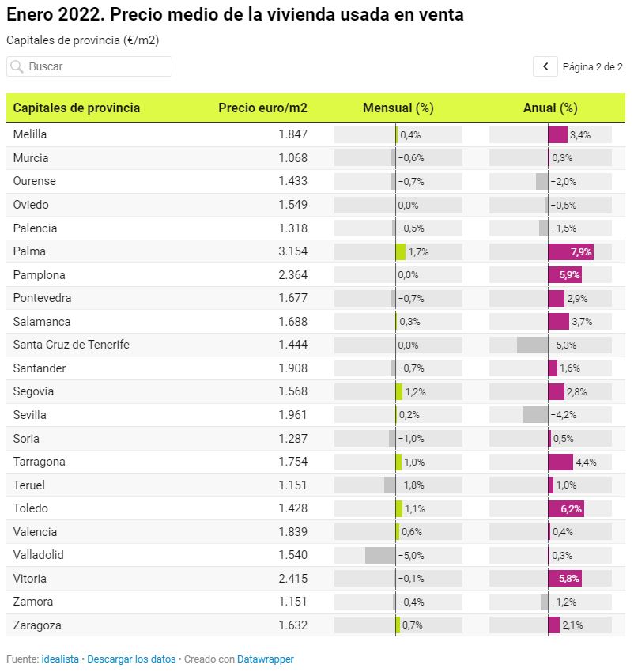Click the Descargar los datos link
The width and height of the screenshot is (634, 672).
131,659
